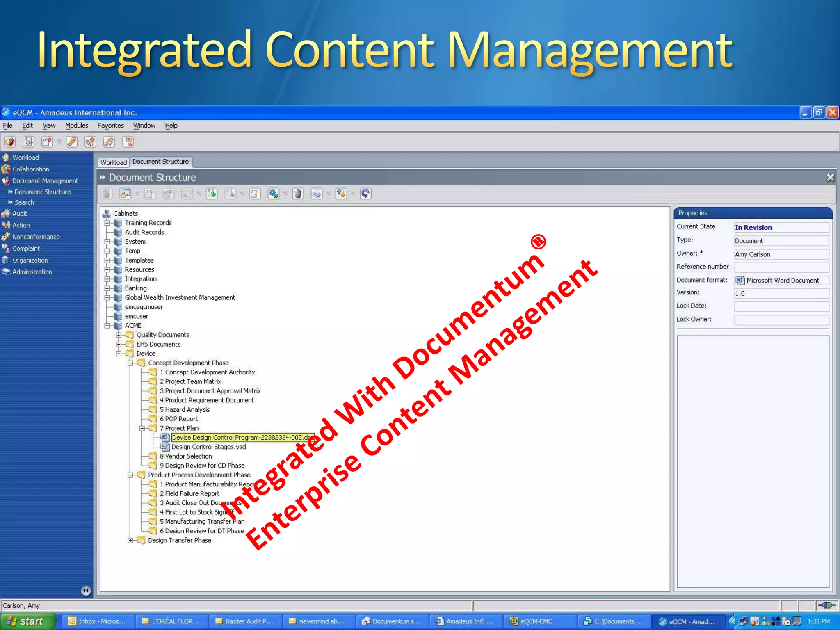Click the Version field showing 1.0
Screen dimensions: 840x630
pos(782,293)
